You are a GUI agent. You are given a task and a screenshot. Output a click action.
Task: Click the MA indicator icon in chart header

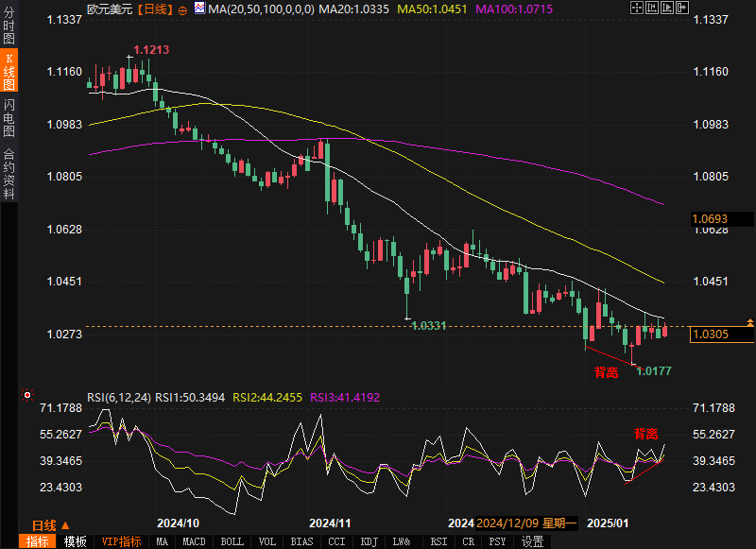(198, 9)
